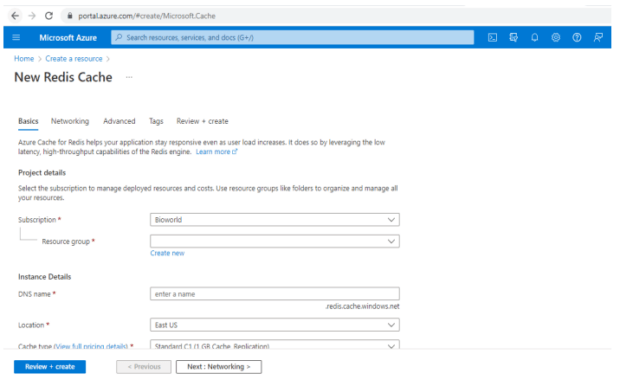Image resolution: width=620 pixels, height=380 pixels.
Task: Open the Tags tab
Action: (156, 121)
